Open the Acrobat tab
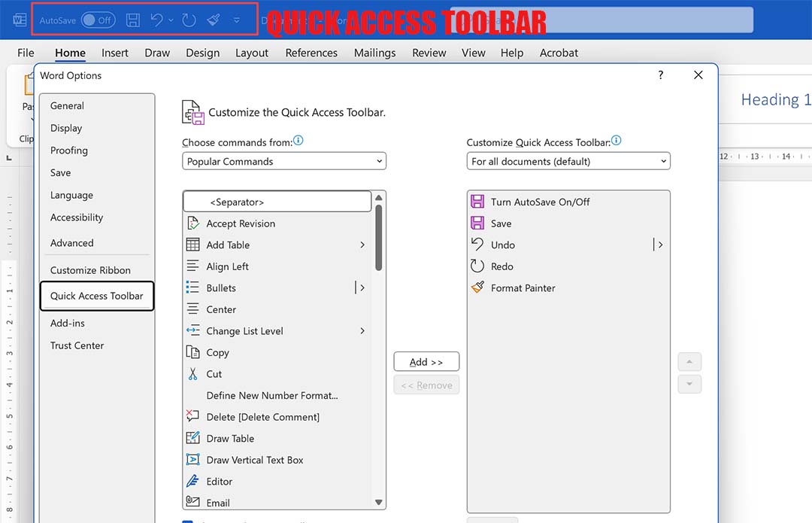 (x=559, y=53)
